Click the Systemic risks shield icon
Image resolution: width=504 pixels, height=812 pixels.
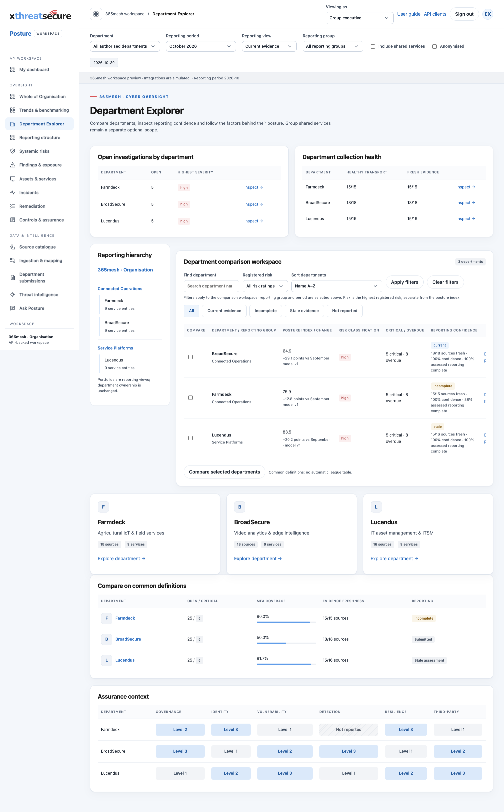(13, 151)
